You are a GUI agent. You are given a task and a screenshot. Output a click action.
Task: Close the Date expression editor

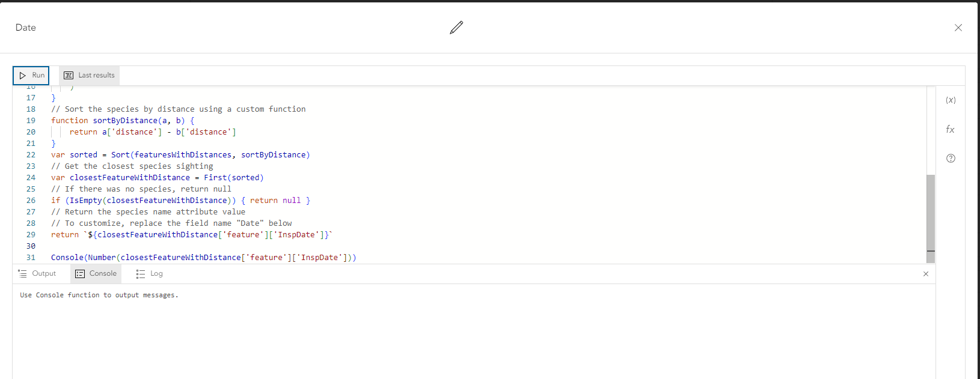958,28
